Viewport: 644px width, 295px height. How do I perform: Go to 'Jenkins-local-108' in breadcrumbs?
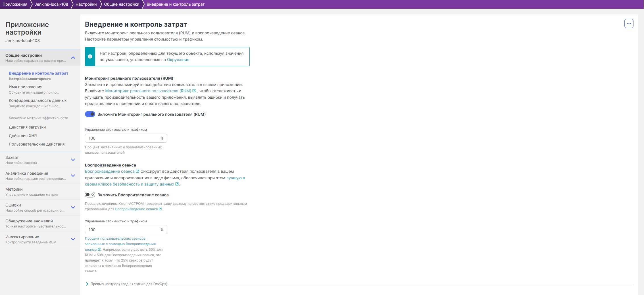51,4
